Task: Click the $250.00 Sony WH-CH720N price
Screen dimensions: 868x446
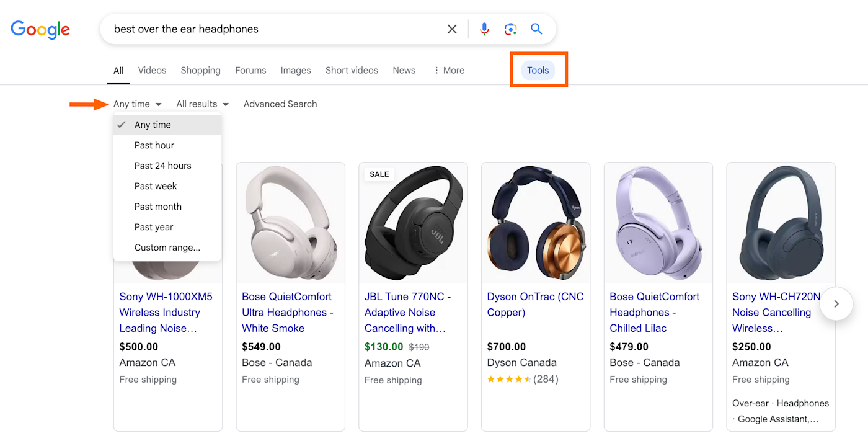Action: tap(752, 347)
